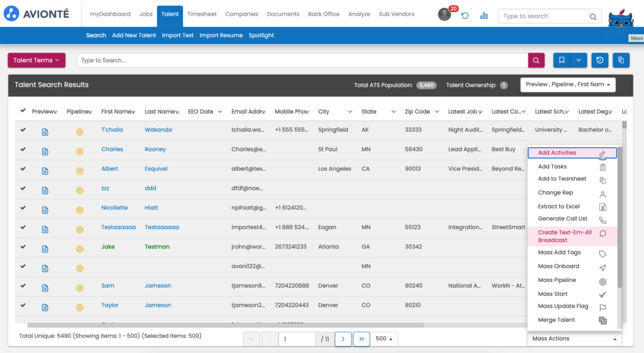
Task: Switch to the Timesheet tab
Action: coord(202,14)
